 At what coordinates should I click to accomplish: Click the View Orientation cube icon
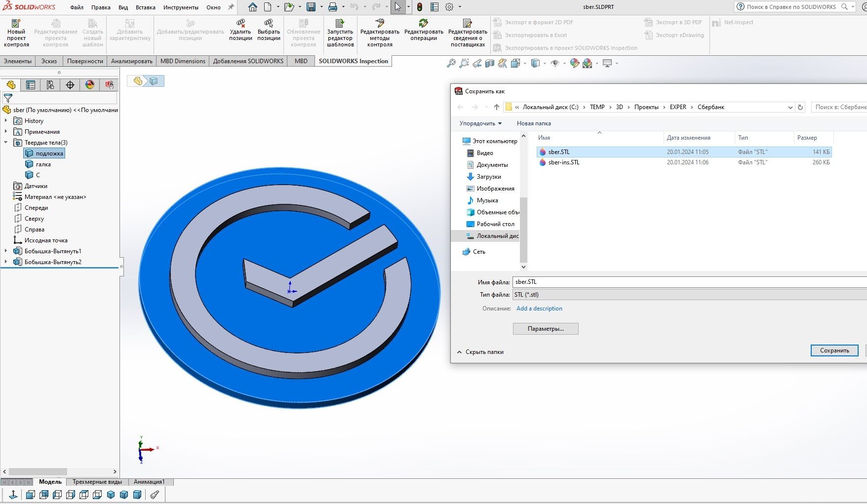(x=515, y=63)
